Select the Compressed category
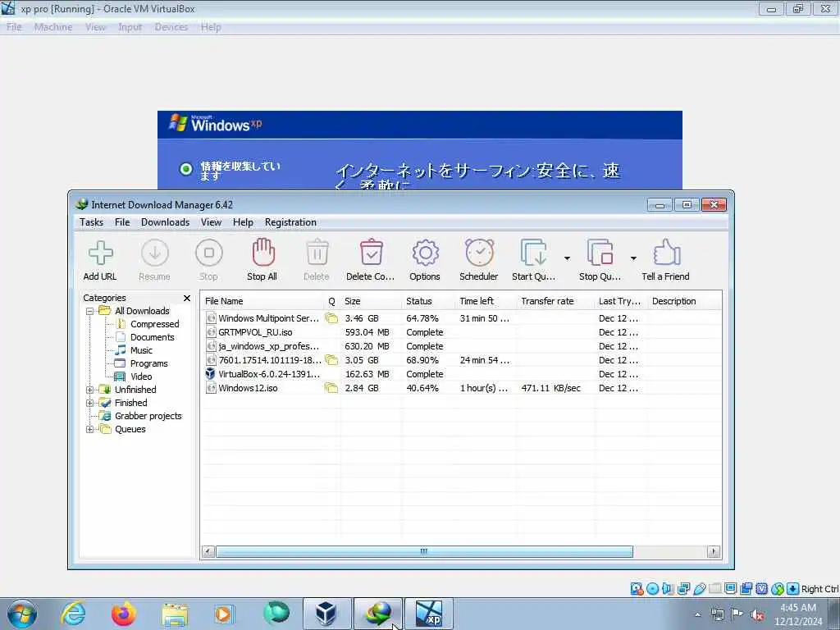The width and height of the screenshot is (840, 630). [154, 324]
